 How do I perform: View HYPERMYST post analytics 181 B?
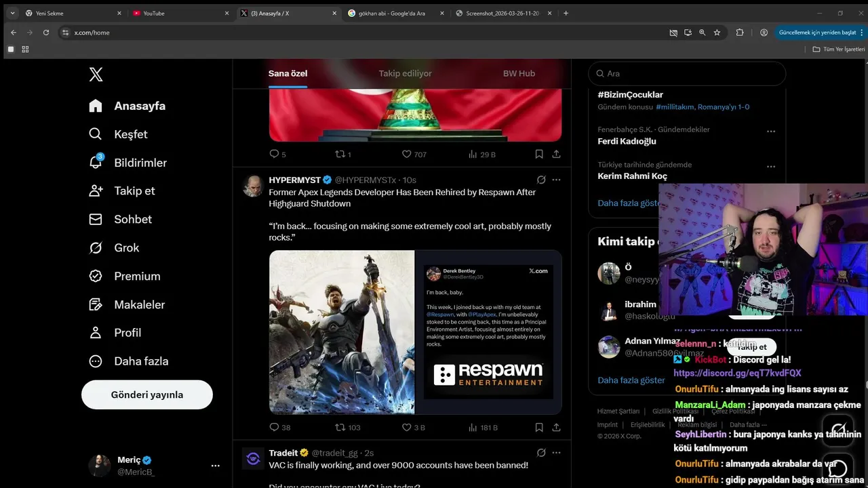[482, 428]
